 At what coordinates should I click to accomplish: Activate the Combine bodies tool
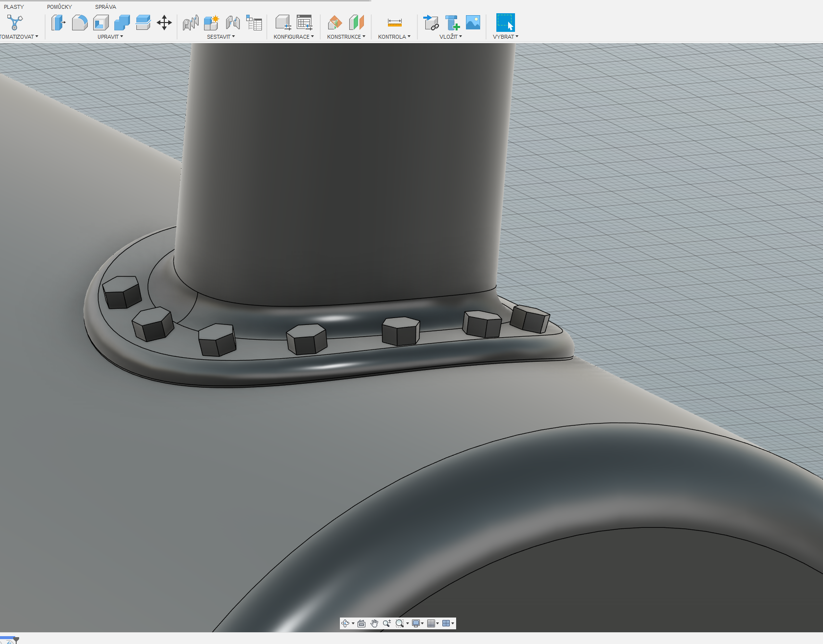122,23
